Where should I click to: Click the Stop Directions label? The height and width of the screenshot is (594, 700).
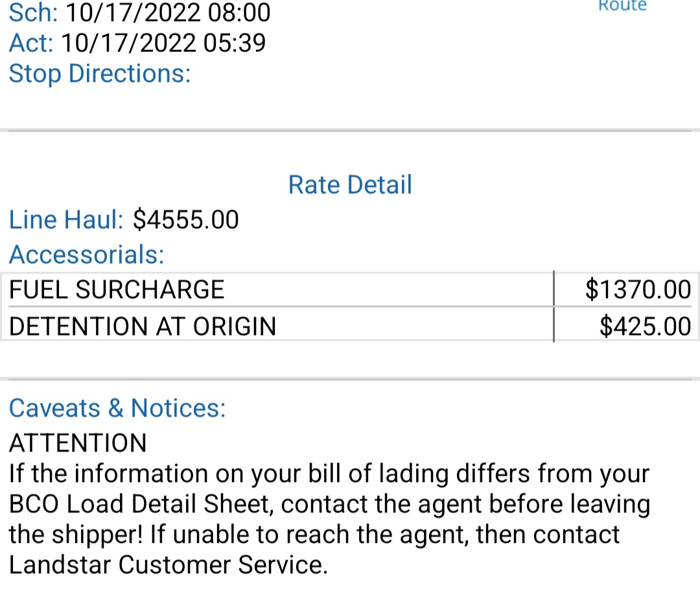tap(100, 73)
